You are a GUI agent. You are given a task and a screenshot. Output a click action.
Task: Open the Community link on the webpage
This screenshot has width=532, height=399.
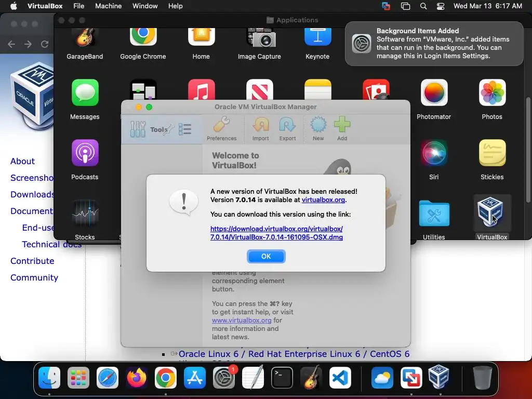pos(34,277)
